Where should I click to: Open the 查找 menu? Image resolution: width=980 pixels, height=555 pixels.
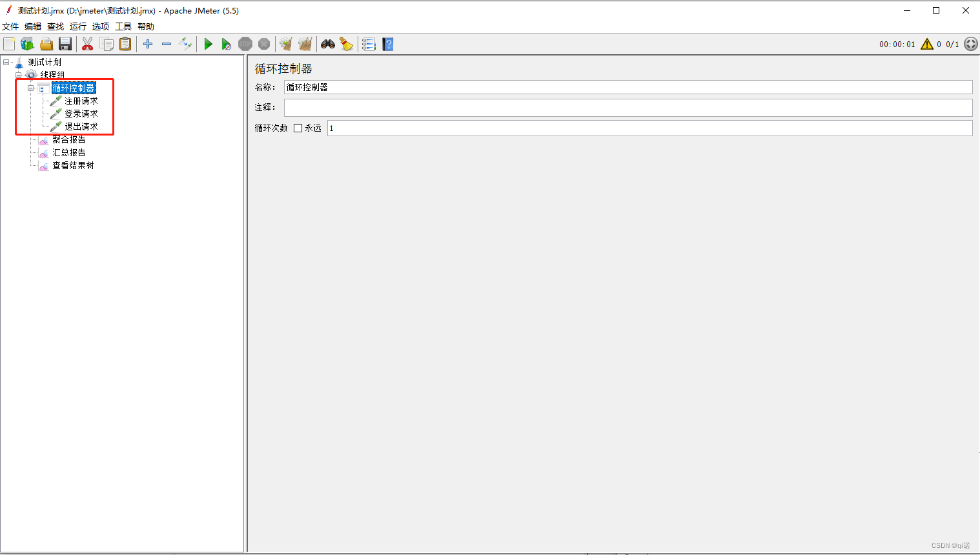pos(56,26)
